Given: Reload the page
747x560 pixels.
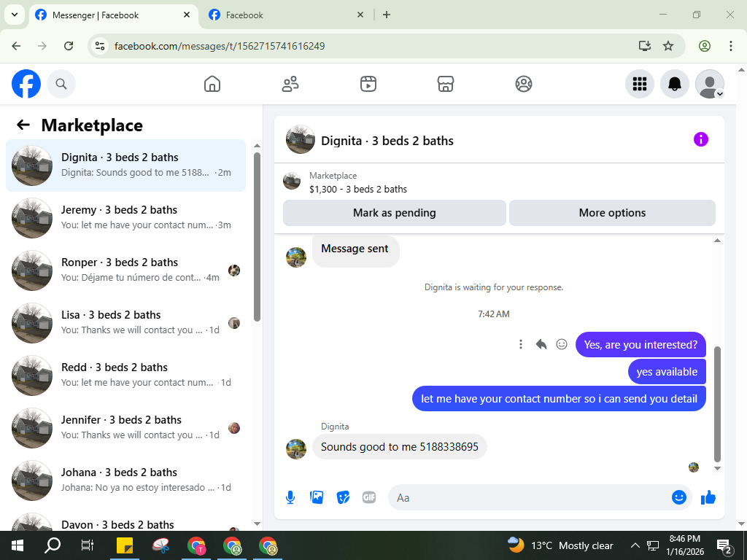Looking at the screenshot, I should (x=69, y=46).
